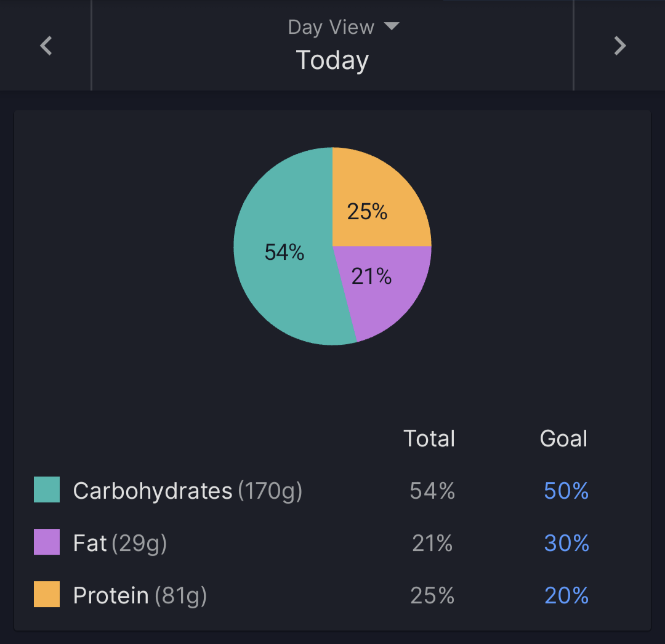Edit the 30% fat goal
Image resolution: width=665 pixels, height=644 pixels.
pyautogui.click(x=566, y=542)
